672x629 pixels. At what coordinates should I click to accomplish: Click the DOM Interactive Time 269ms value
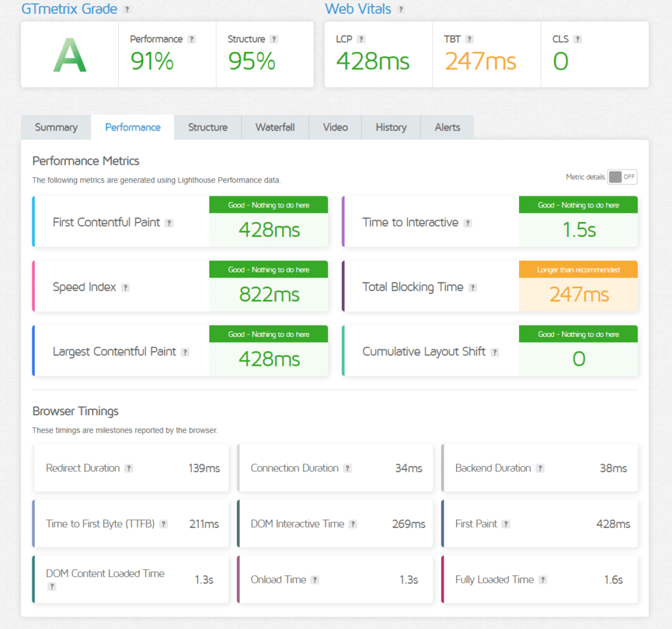pyautogui.click(x=408, y=524)
